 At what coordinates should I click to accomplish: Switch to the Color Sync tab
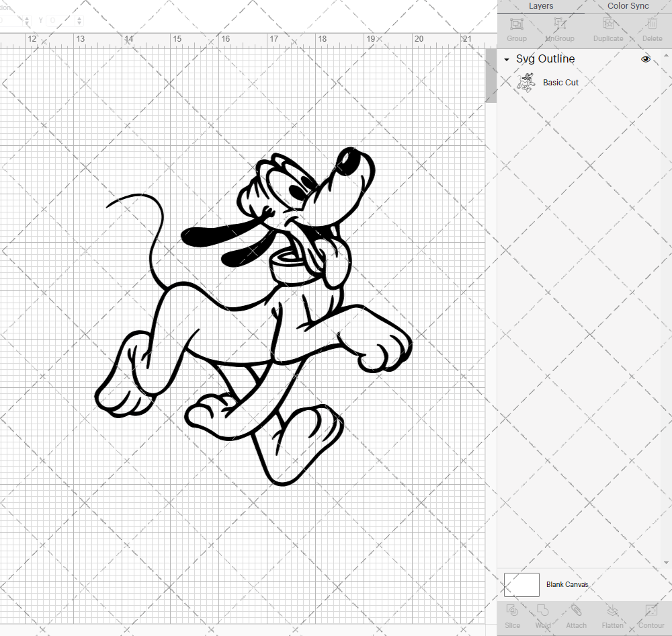pyautogui.click(x=628, y=6)
